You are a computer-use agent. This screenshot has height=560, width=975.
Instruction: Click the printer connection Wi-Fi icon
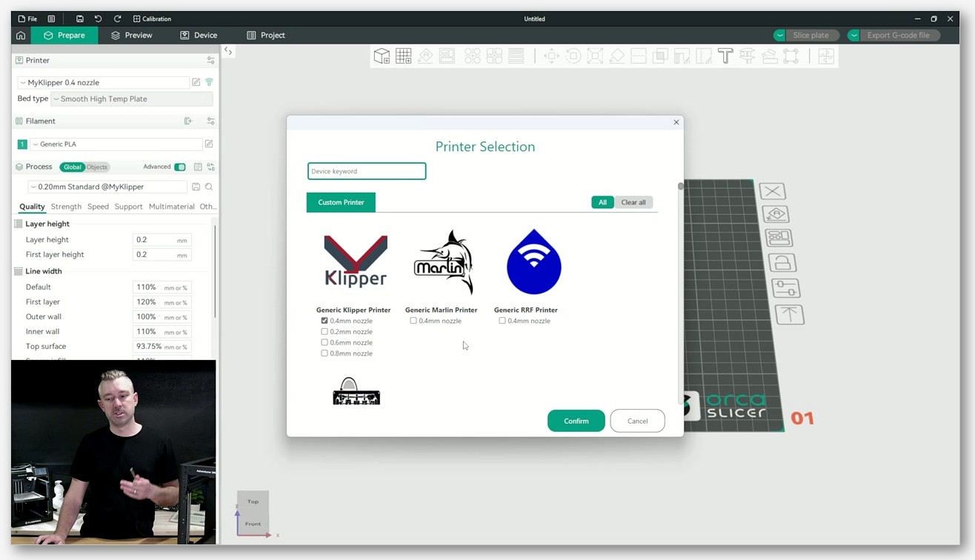coord(209,82)
